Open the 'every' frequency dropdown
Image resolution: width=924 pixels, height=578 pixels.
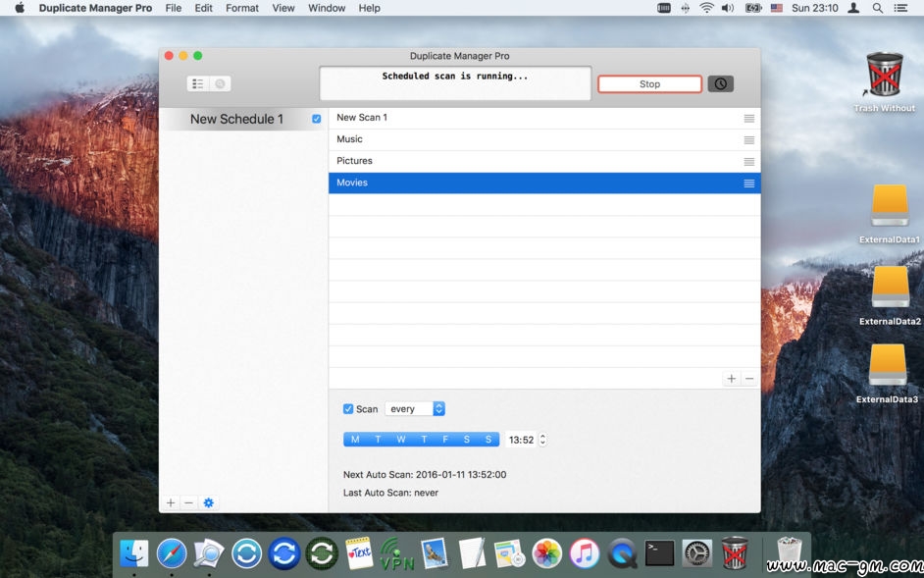coord(415,409)
